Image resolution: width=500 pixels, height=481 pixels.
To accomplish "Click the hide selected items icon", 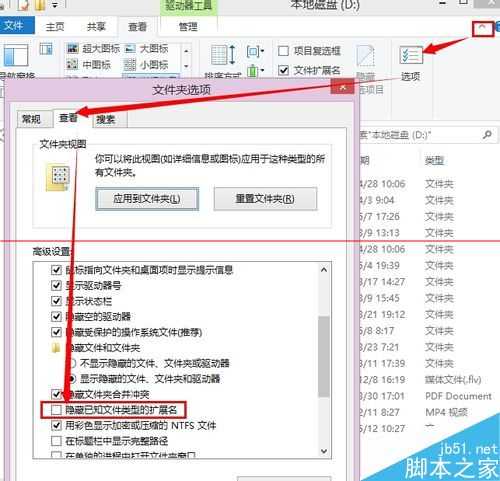I will 365,55.
